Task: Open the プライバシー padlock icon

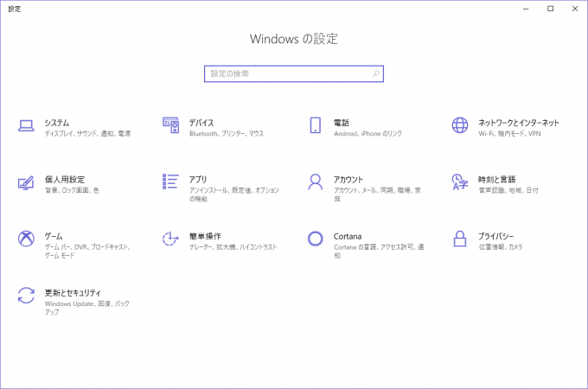Action: [460, 239]
